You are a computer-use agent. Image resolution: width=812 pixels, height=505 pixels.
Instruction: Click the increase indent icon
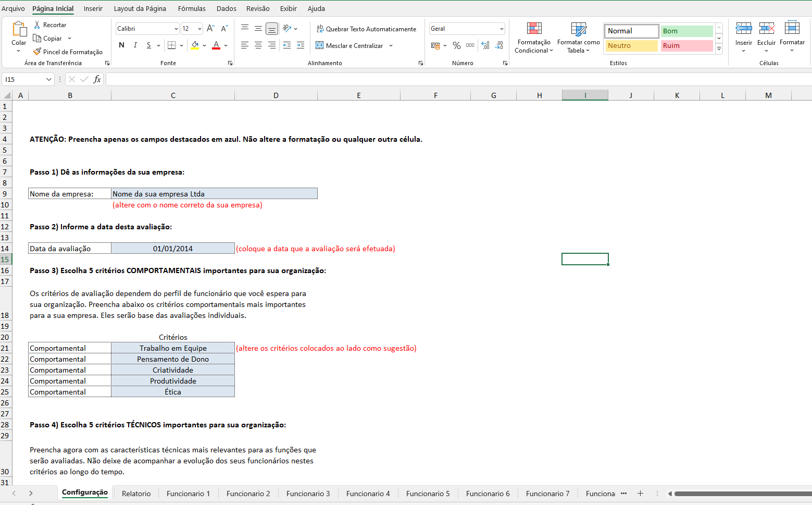click(301, 46)
